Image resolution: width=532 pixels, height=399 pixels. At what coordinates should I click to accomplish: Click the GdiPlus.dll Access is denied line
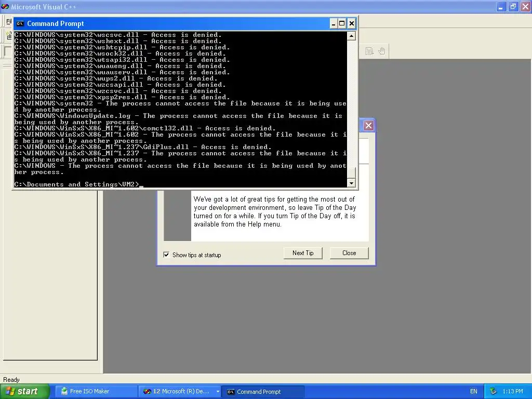[143, 147]
